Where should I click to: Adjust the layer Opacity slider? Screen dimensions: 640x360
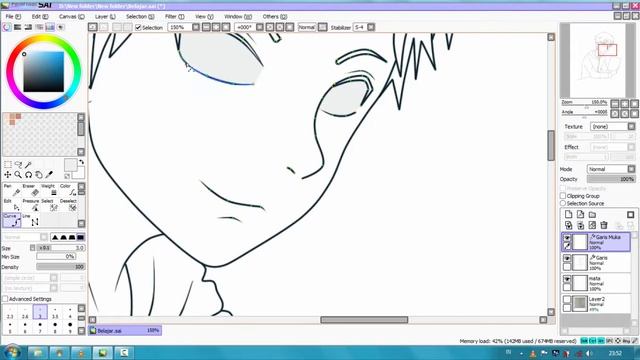pos(611,179)
